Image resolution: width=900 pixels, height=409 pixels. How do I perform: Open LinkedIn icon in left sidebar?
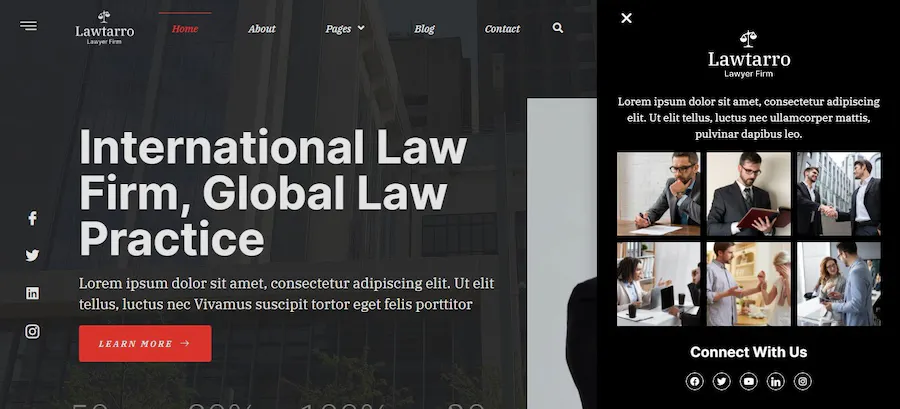point(33,293)
